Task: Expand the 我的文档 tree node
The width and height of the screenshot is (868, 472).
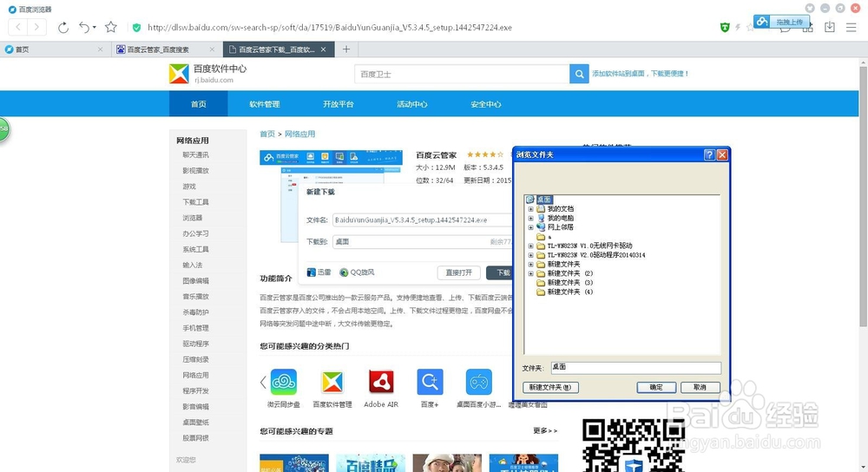Action: (x=530, y=209)
